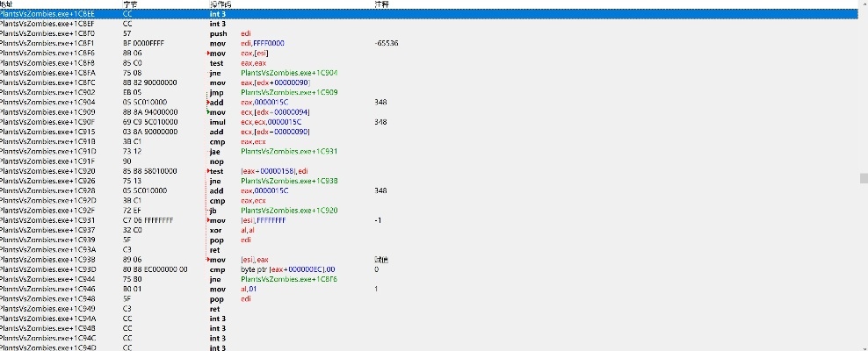
Task: Select the highlighted int 3 row at +1C8EE
Action: 218,14
